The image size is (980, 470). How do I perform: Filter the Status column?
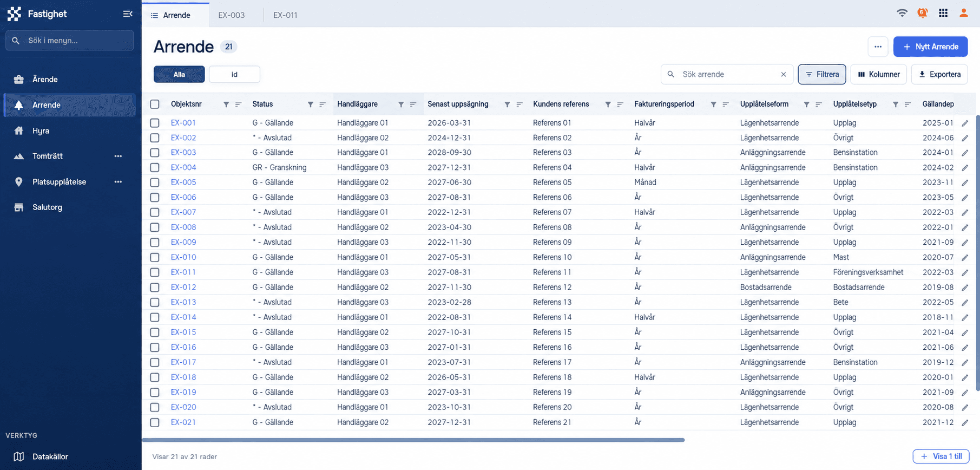coord(311,105)
